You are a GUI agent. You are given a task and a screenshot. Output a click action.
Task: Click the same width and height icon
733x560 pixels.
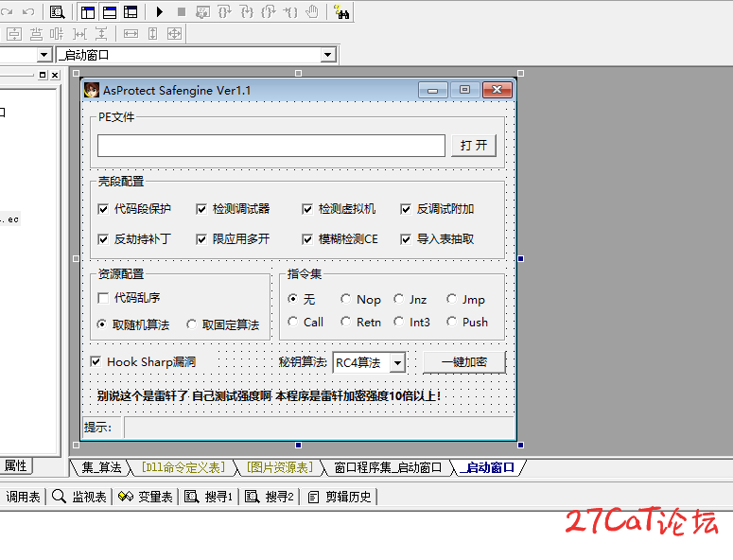[174, 34]
